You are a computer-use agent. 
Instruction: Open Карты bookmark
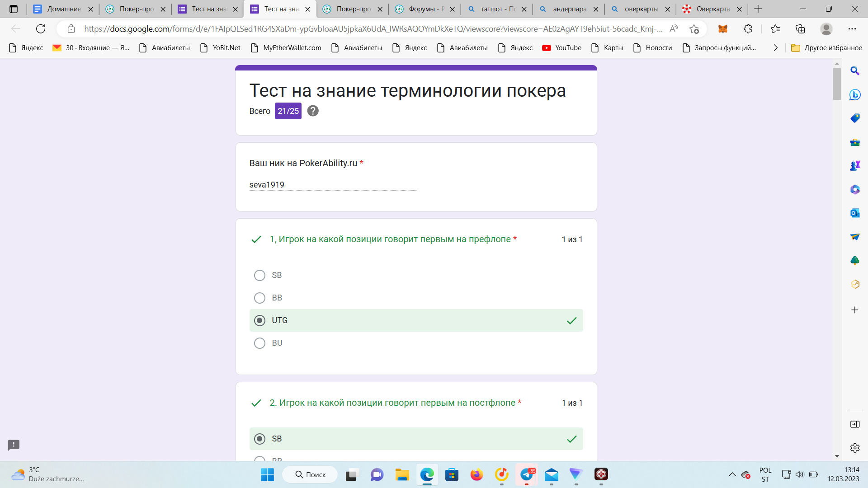(x=607, y=48)
